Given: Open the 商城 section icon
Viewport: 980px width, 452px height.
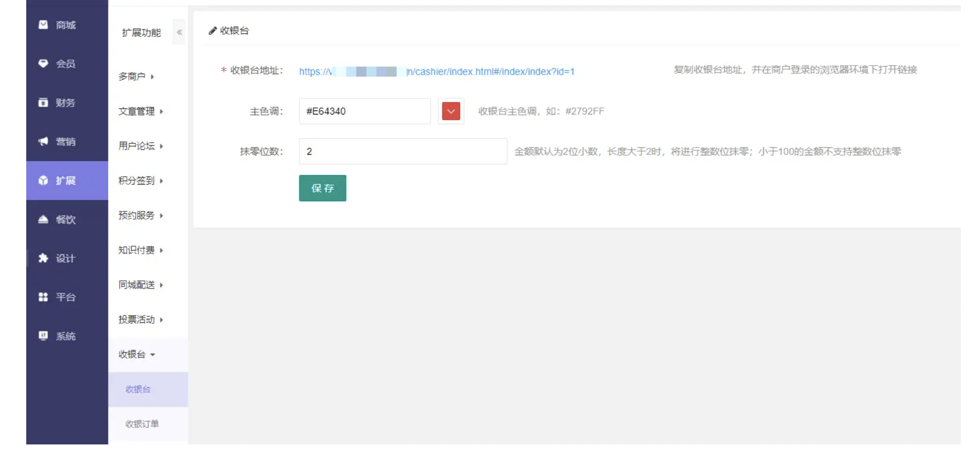Looking at the screenshot, I should [43, 25].
